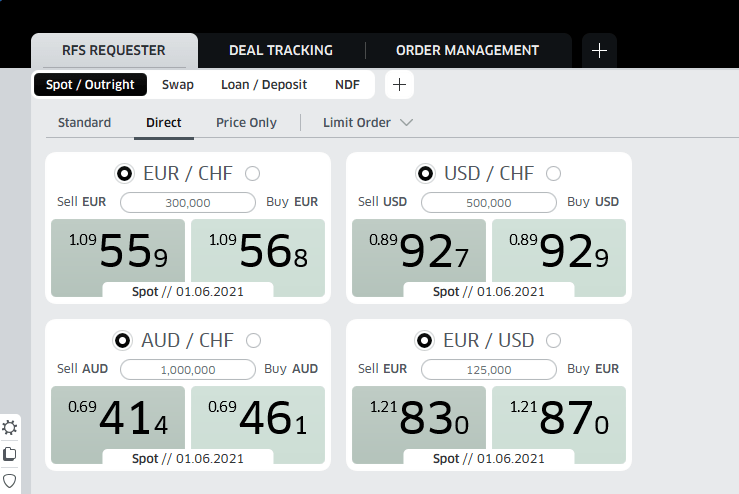Focus the EUR / USD amount field showing 125,000
Viewport: 739px width, 494px height.
point(488,369)
